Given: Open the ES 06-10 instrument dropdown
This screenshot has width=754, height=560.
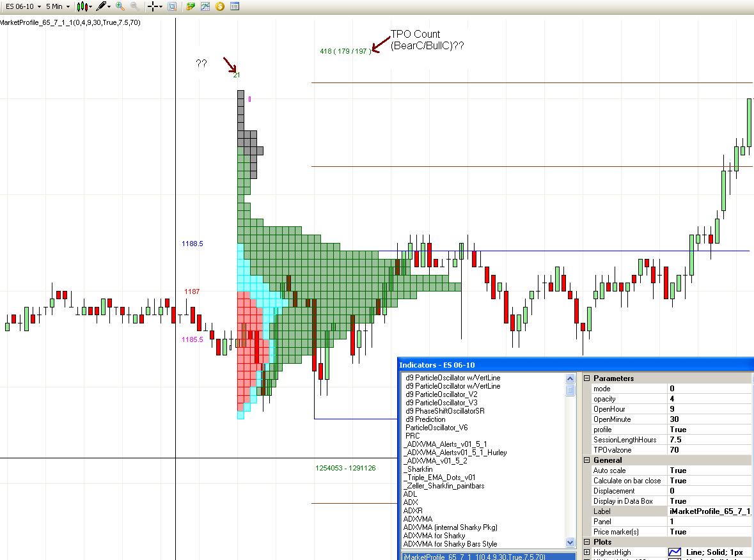Looking at the screenshot, I should point(22,6).
